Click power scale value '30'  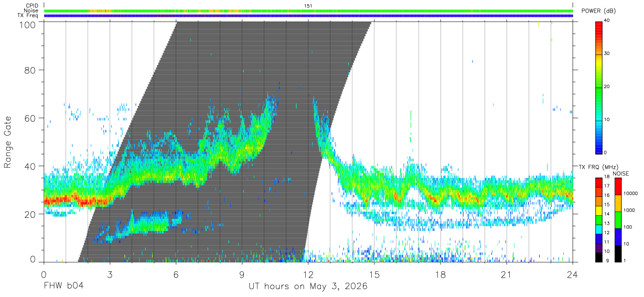click(x=607, y=54)
